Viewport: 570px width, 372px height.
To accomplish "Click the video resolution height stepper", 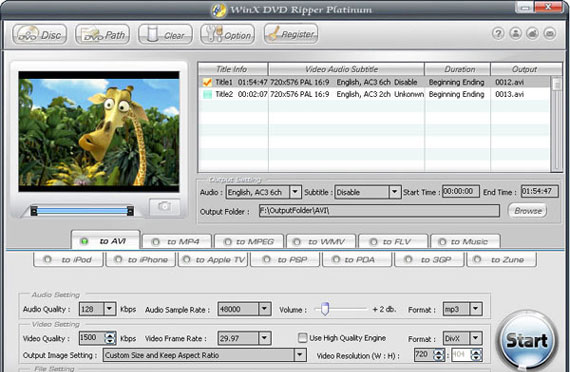I will coord(476,355).
